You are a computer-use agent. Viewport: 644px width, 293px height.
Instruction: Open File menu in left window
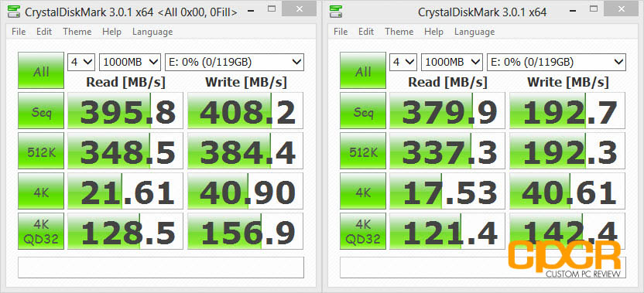(x=19, y=32)
